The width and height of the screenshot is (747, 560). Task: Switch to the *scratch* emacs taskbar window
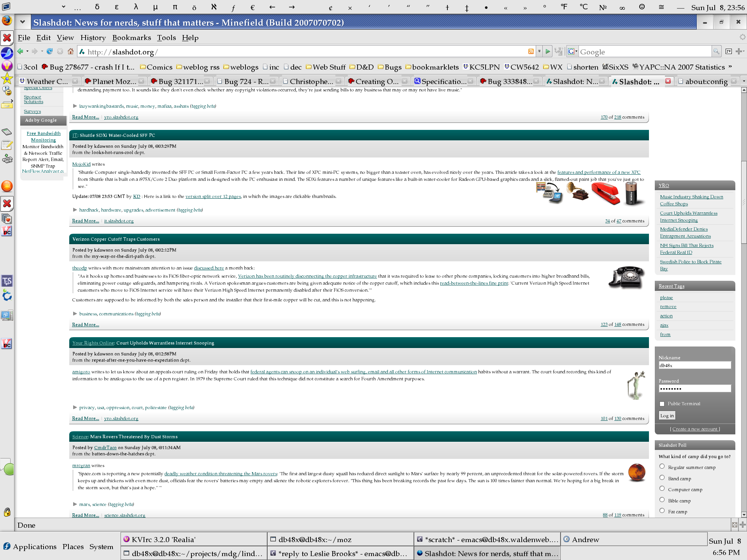pos(487,539)
